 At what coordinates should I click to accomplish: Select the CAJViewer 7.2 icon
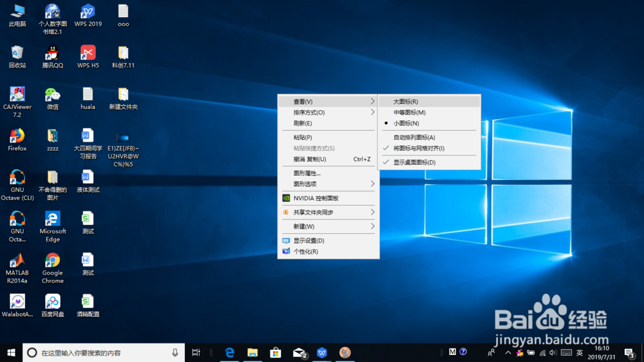point(17,102)
